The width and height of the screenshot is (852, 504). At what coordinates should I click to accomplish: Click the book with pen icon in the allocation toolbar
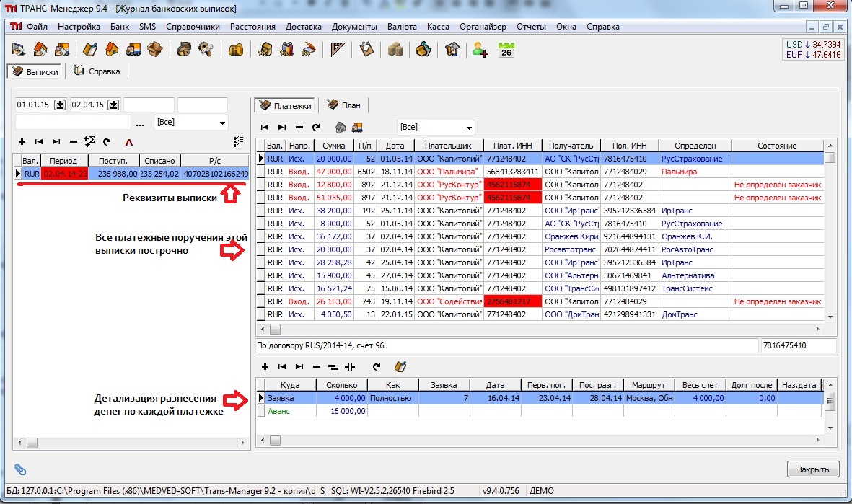tap(400, 366)
